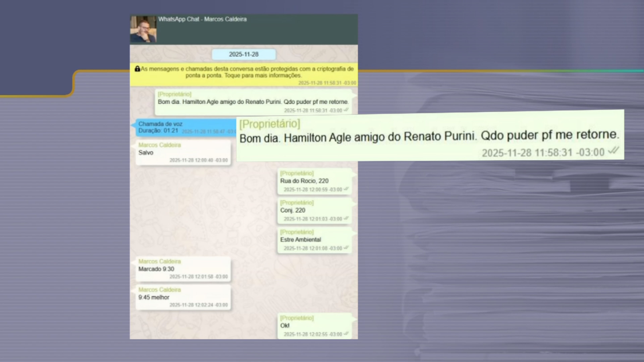Screen dimensions: 644x362
Task: Click the 'Marcos Caldeira' sender name above 'Salvo'
Action: pyautogui.click(x=159, y=145)
